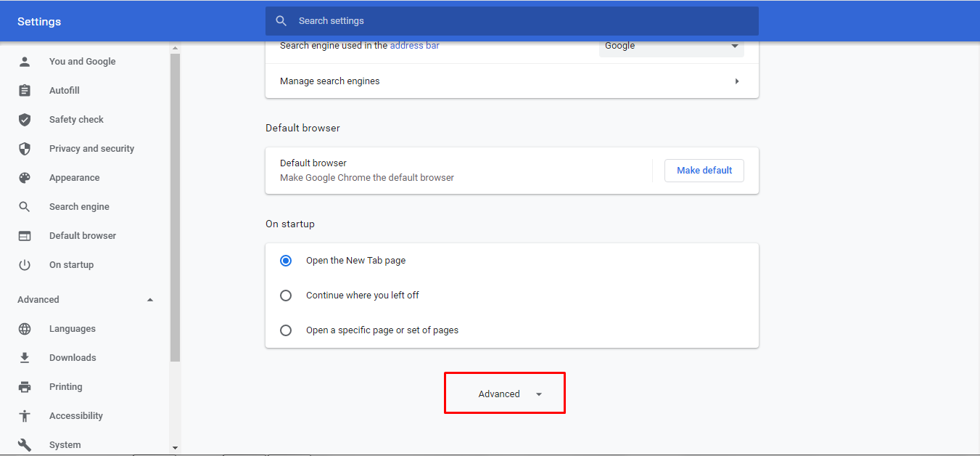980x456 pixels.
Task: Select Open the New Tab page option
Action: [x=285, y=260]
